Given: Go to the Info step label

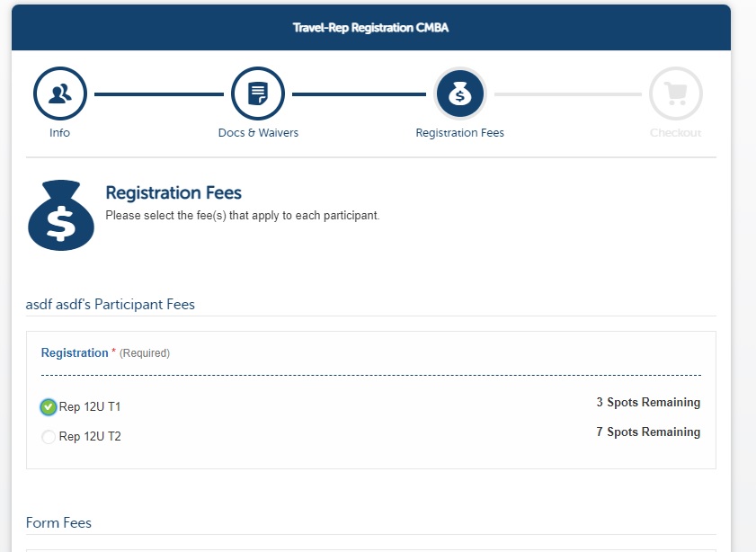Looking at the screenshot, I should click(x=60, y=132).
